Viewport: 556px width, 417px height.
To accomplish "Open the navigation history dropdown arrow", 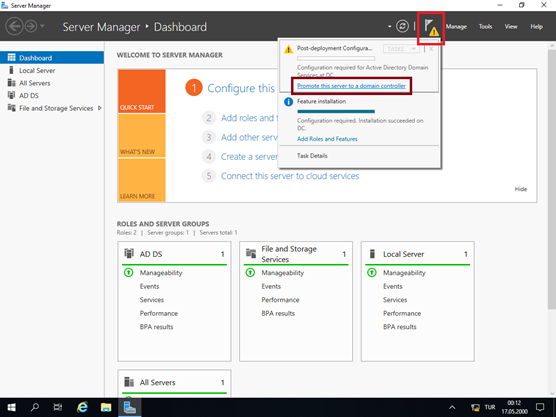I will 42,26.
